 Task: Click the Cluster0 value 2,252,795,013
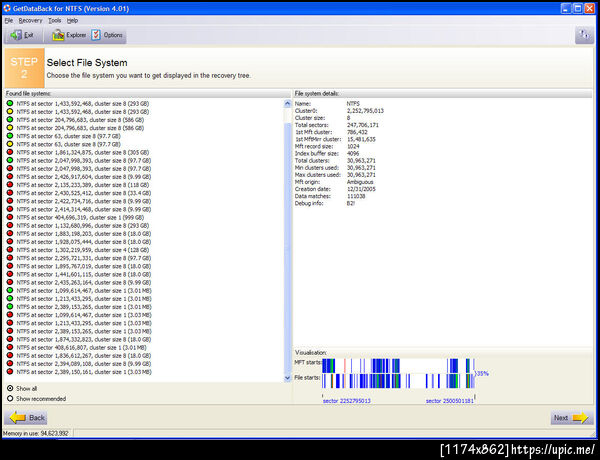pos(365,111)
